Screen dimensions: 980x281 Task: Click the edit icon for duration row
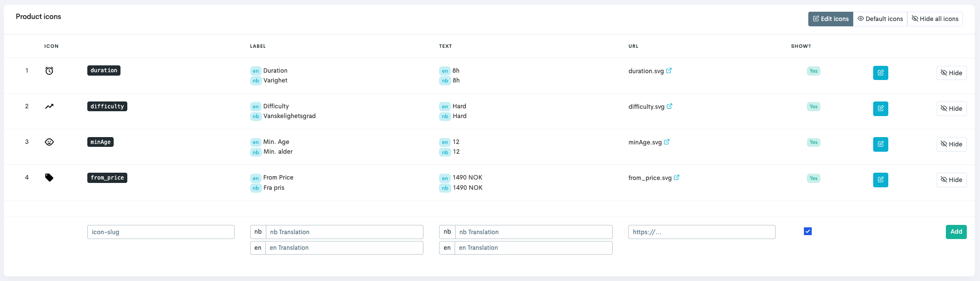coord(880,73)
